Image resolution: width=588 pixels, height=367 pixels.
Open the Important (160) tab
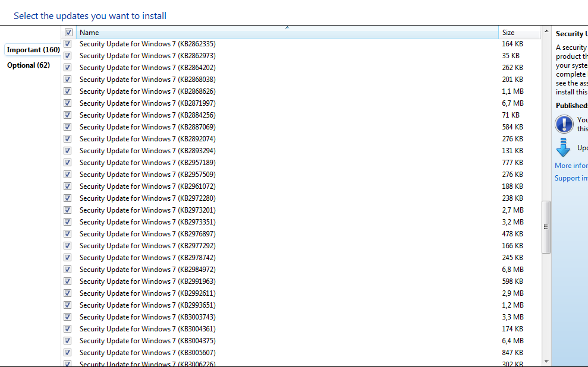pyautogui.click(x=33, y=50)
